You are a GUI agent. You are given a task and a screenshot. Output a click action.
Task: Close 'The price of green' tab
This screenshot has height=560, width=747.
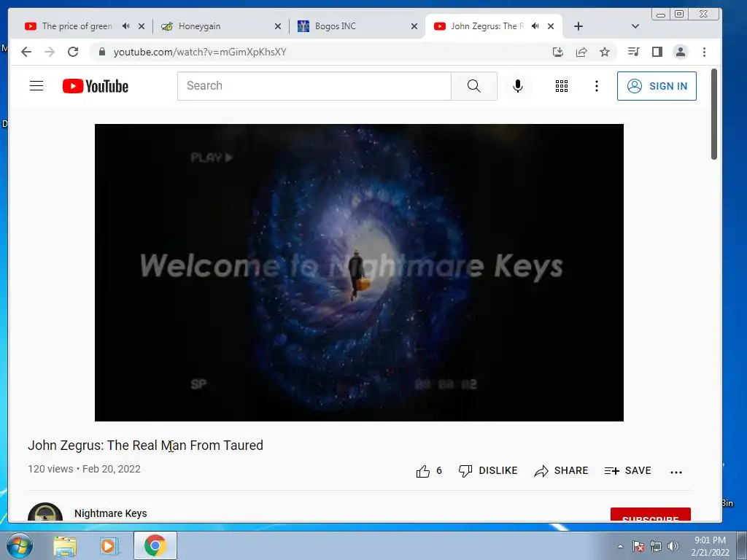tap(142, 27)
